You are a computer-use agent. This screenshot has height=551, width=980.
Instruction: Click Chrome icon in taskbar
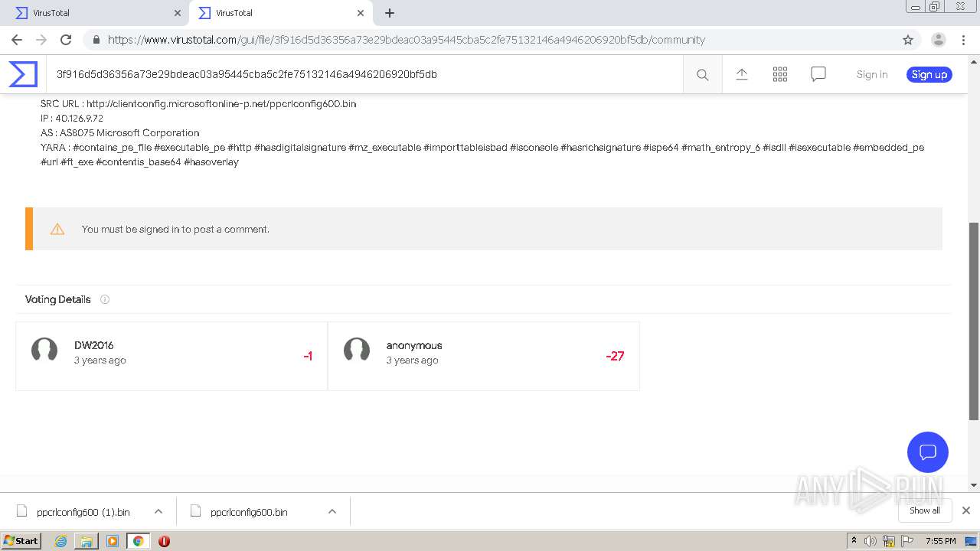(x=139, y=541)
